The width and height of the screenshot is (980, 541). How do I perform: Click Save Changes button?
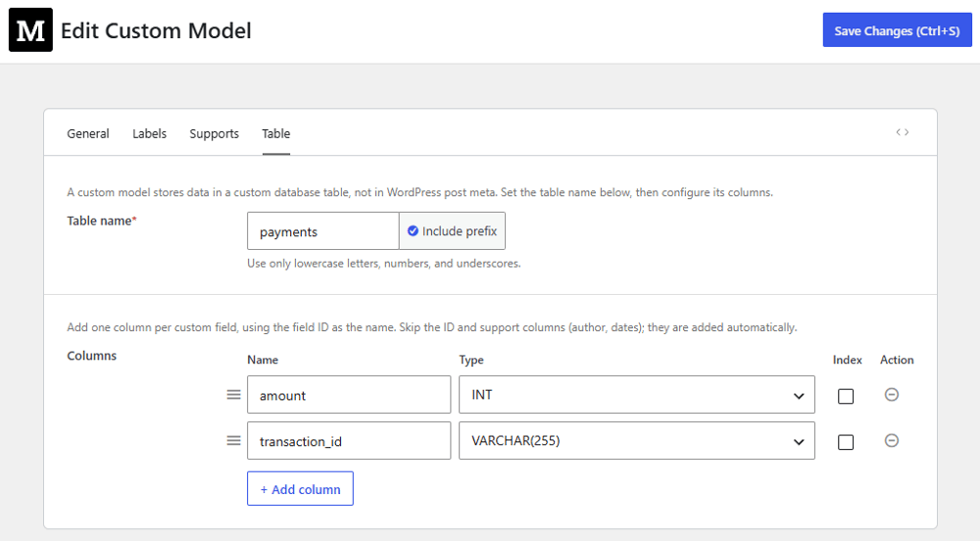[x=897, y=30]
